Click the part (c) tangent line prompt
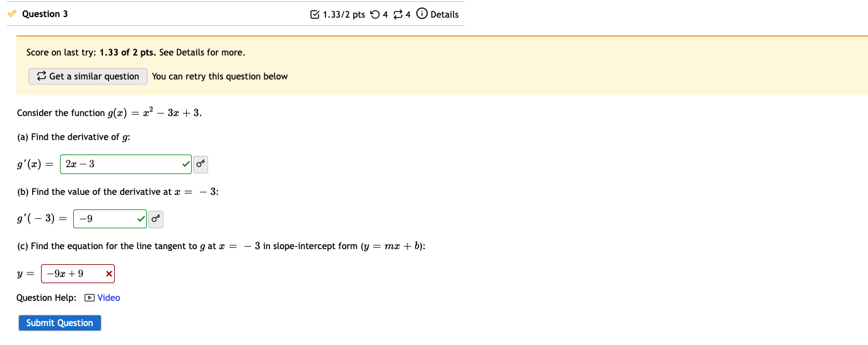Screen dimensions: 868x345 tap(221, 246)
